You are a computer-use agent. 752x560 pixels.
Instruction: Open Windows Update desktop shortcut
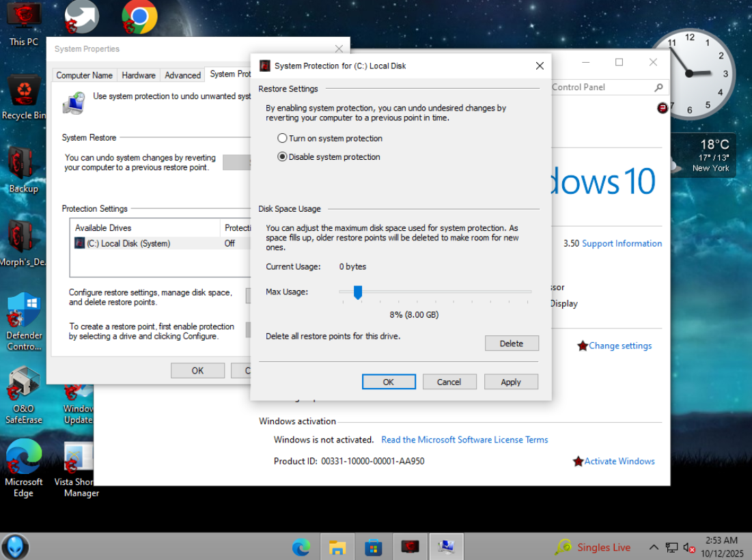coord(78,405)
